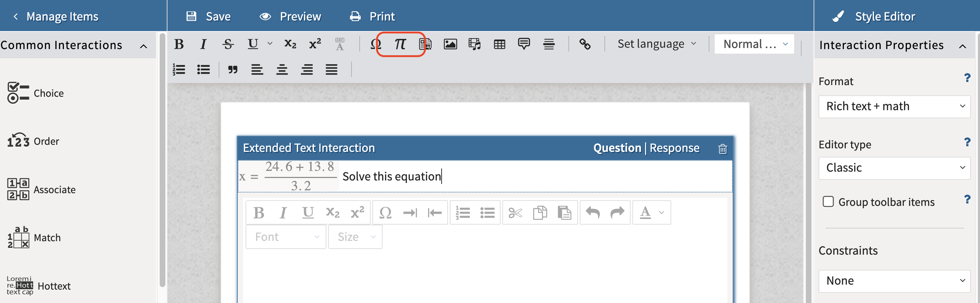Viewport: 980px width, 303px height.
Task: Open the Constraints dropdown showing None
Action: pos(895,281)
